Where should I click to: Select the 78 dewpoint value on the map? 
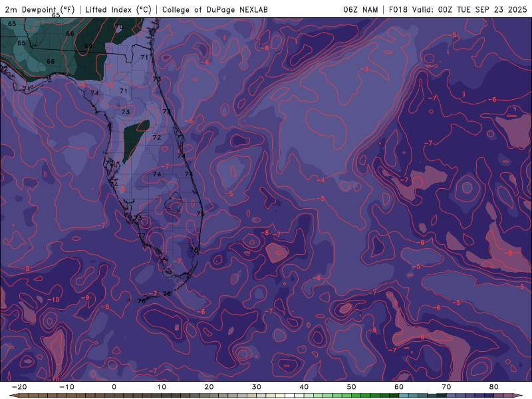tap(194, 250)
